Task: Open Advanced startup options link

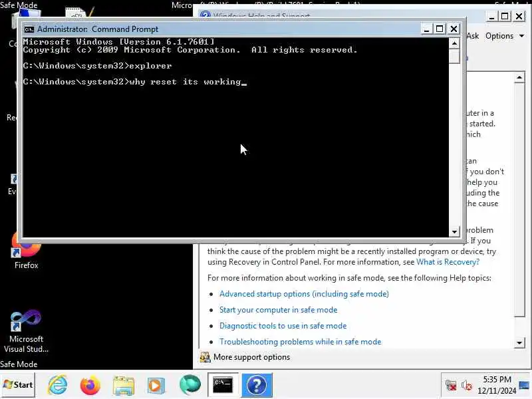Action: click(304, 294)
